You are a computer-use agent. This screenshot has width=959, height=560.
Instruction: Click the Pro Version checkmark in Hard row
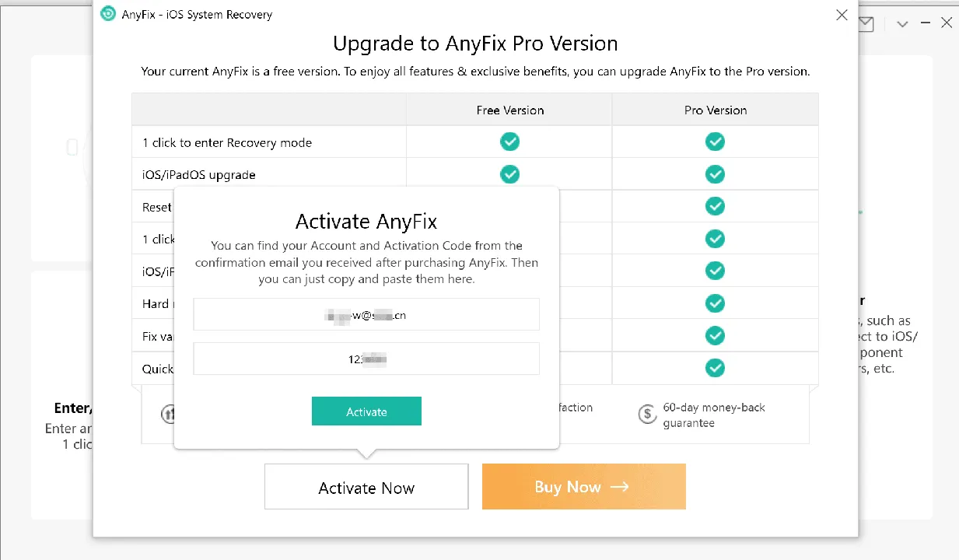tap(715, 303)
